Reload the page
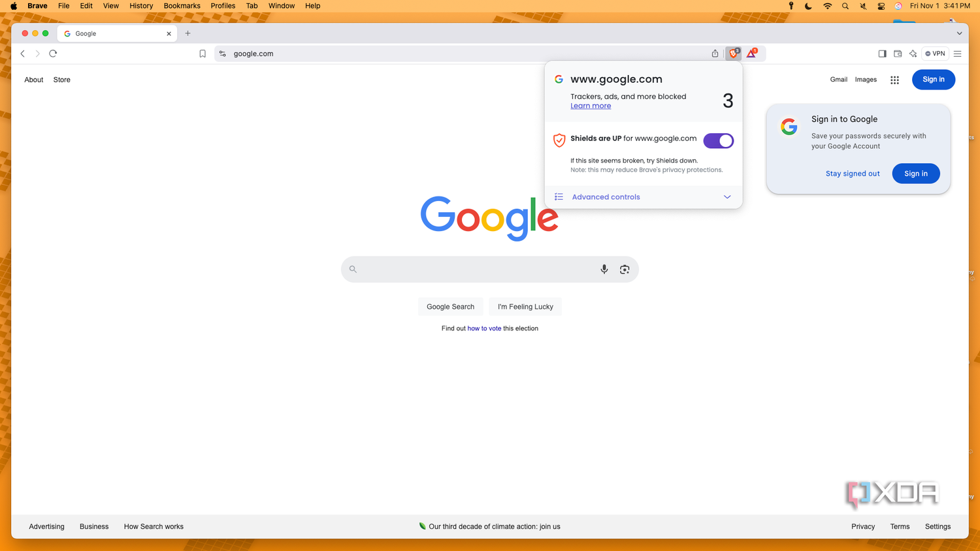Viewport: 980px width, 551px height. pyautogui.click(x=53, y=54)
